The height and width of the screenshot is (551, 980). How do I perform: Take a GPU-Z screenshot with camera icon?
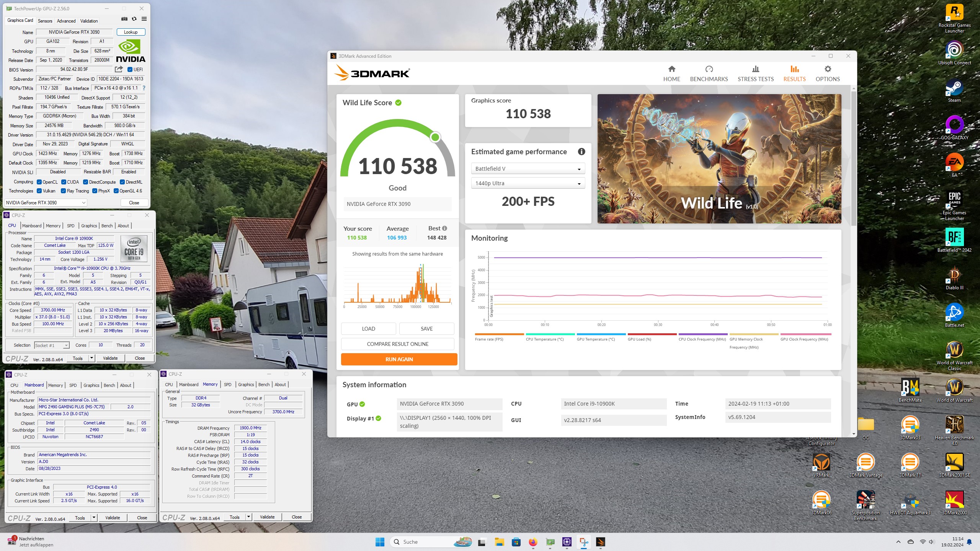click(x=124, y=19)
